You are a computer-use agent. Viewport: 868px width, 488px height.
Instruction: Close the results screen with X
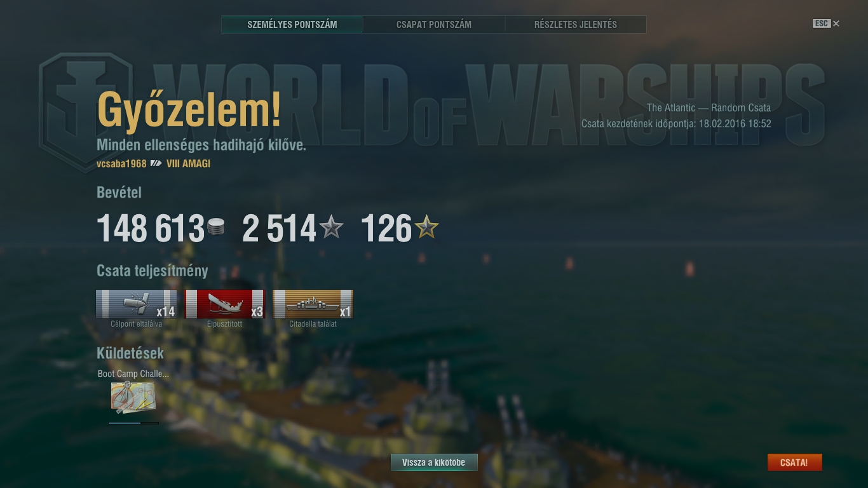point(836,24)
